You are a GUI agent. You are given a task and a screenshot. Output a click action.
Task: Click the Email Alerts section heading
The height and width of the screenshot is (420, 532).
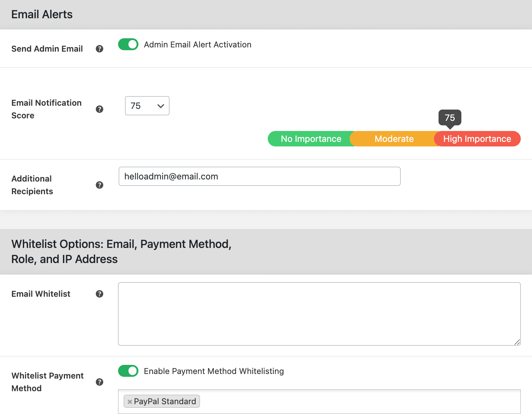(42, 14)
